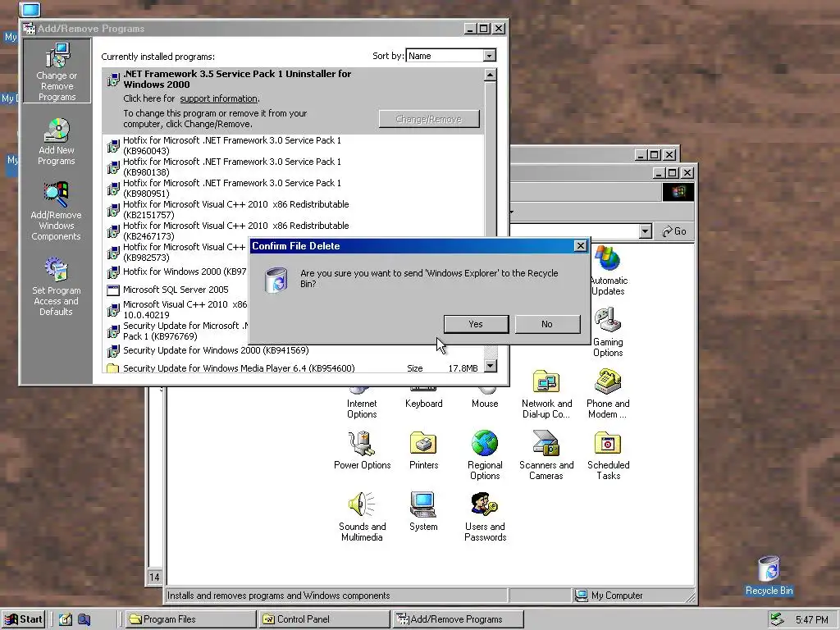Image resolution: width=840 pixels, height=630 pixels.
Task: Switch to Control Panel taskbar button
Action: (x=323, y=619)
